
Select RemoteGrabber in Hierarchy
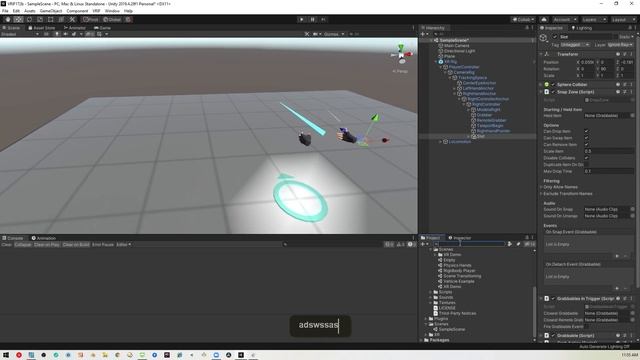click(491, 120)
